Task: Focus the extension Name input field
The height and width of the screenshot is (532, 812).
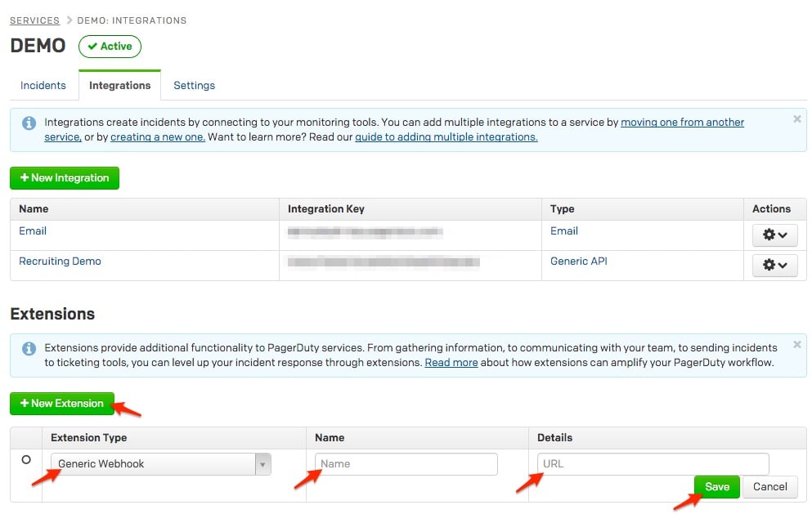Action: pyautogui.click(x=406, y=464)
